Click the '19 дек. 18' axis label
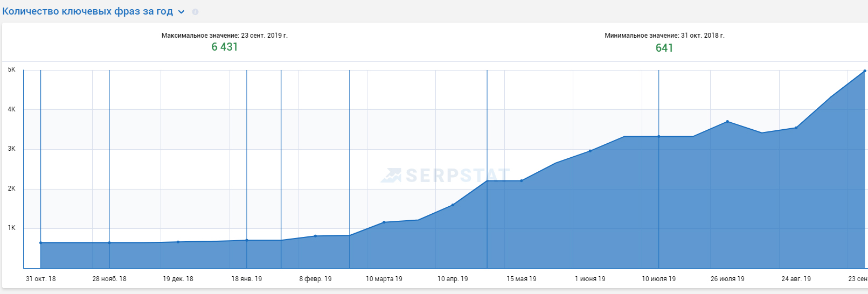This screenshot has width=868, height=294. [178, 279]
